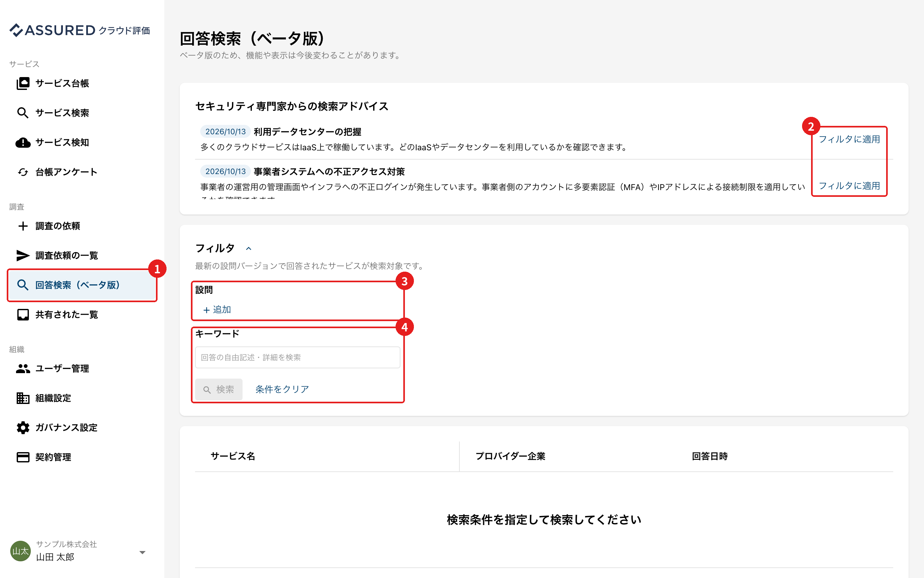This screenshot has width=924, height=578.
Task: Click the ASSURED logo checkmark icon
Action: [x=16, y=30]
